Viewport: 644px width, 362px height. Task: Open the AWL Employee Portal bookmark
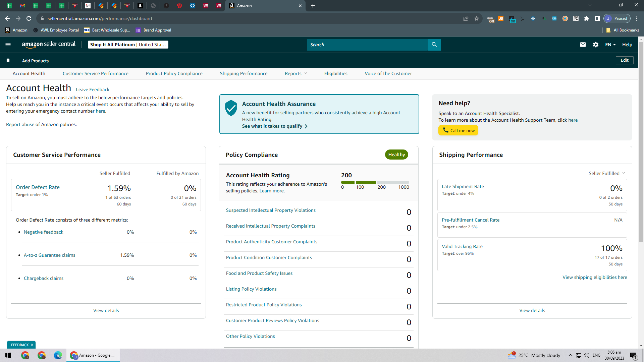pos(56,30)
